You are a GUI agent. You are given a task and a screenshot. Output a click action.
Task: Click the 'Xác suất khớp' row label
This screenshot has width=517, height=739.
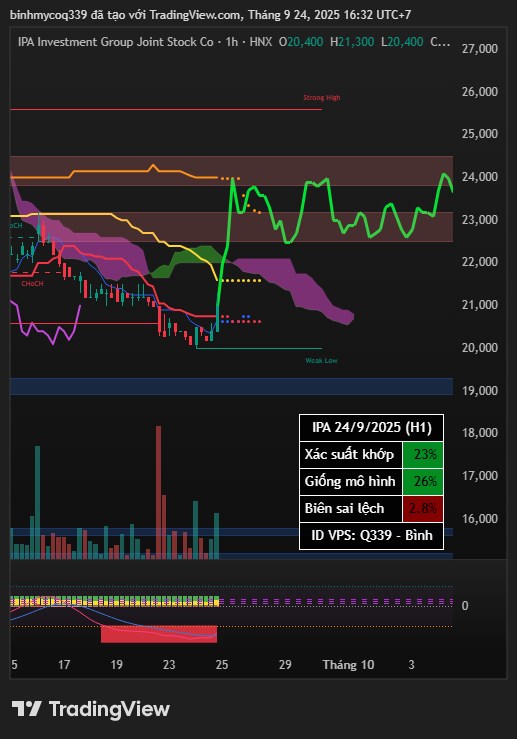pyautogui.click(x=349, y=454)
